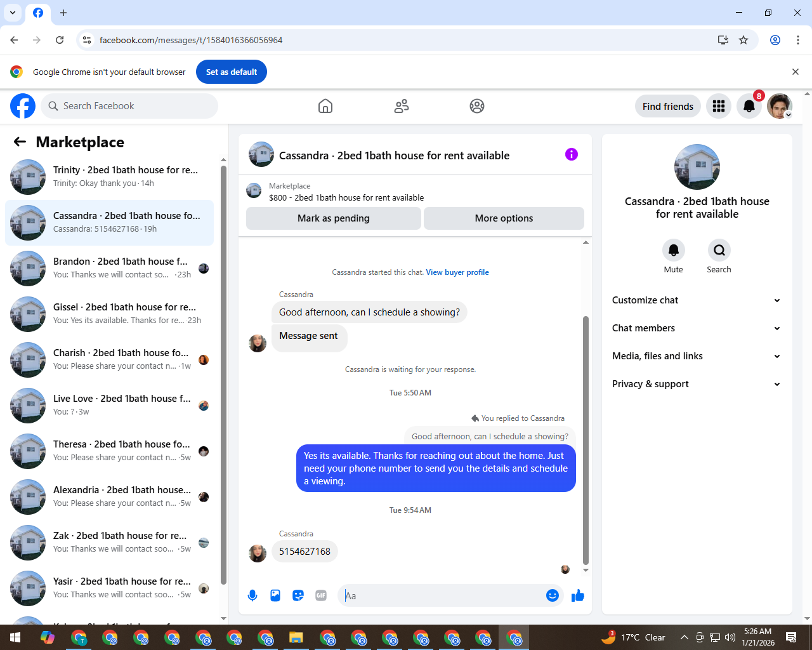Viewport: 812px width, 650px height.
Task: Go to the Home feed icon
Action: 325,106
